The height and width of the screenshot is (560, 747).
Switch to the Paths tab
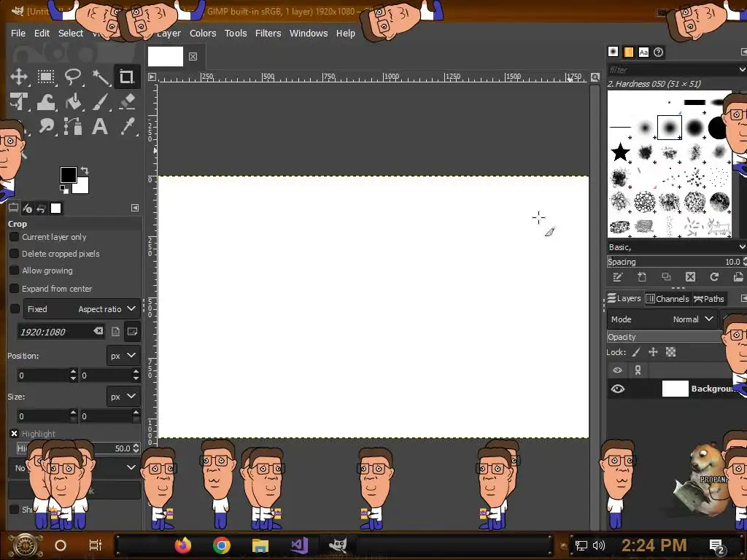point(709,298)
